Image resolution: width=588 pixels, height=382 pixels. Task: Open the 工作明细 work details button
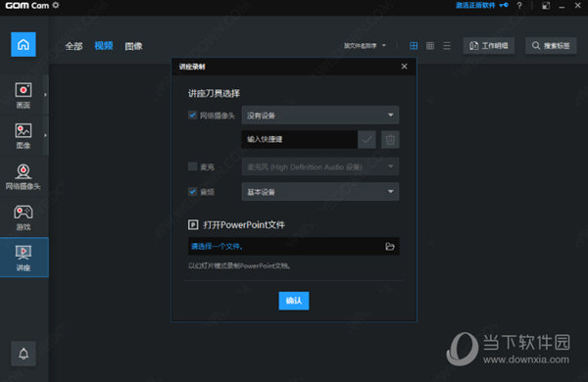(489, 46)
